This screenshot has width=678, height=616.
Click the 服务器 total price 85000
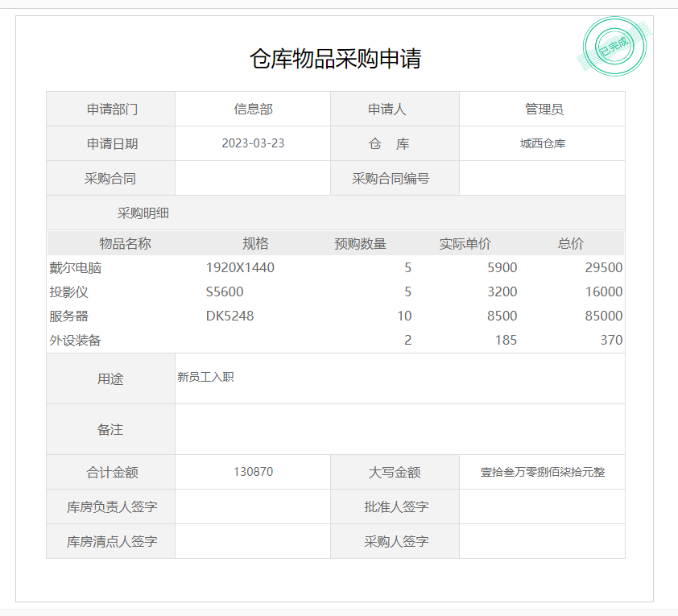pos(603,316)
